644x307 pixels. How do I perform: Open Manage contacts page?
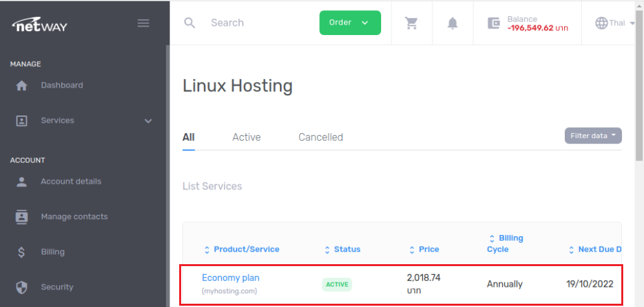coord(74,217)
